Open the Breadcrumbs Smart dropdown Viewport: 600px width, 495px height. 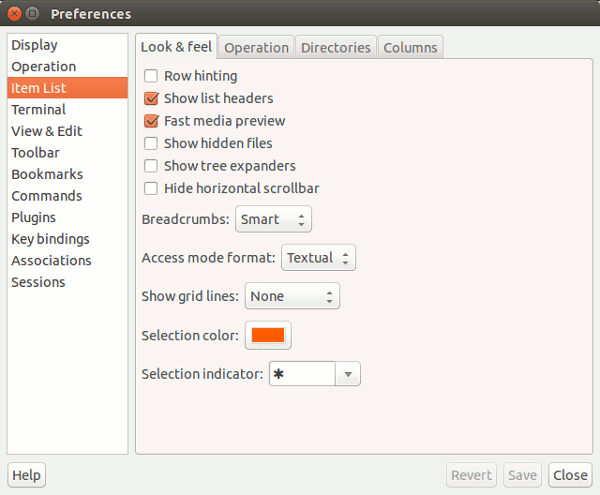click(273, 219)
